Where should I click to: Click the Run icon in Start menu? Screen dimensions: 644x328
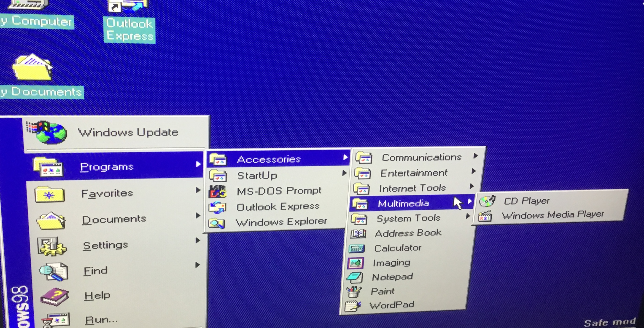pos(56,320)
